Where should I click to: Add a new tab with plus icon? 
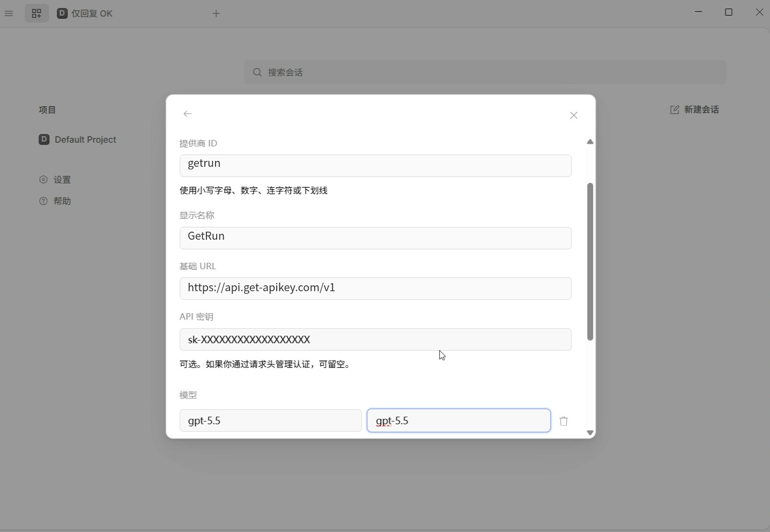click(x=216, y=13)
